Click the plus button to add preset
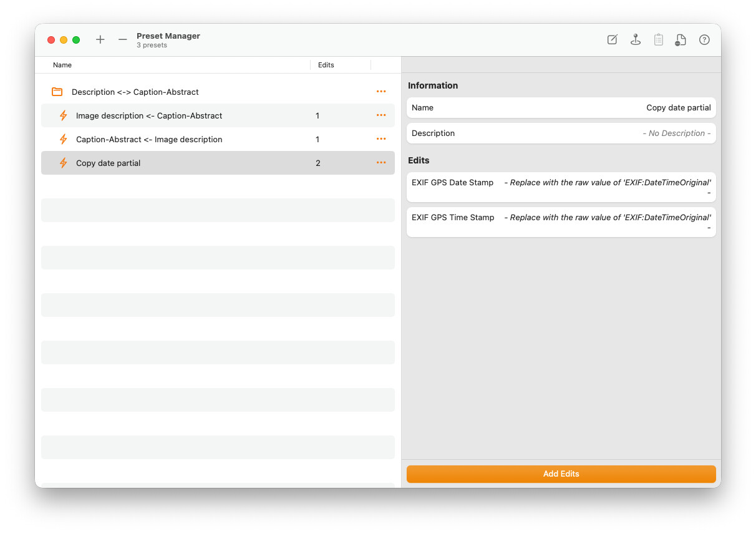 coord(100,40)
